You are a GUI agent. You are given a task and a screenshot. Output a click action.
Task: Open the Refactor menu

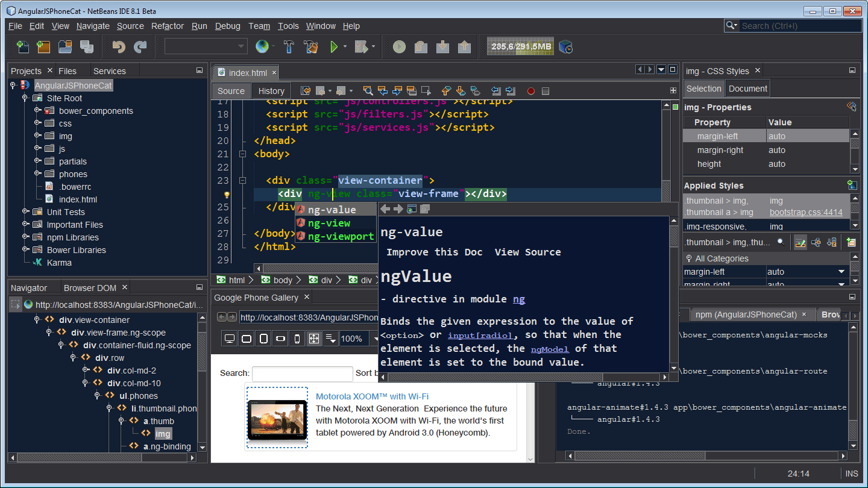tap(168, 26)
